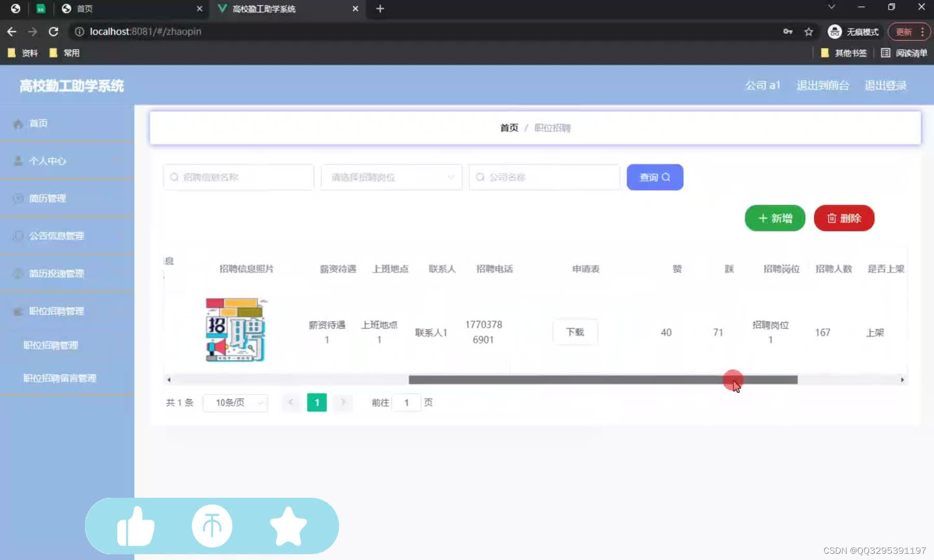Click the 无痕模式 incognito icon
This screenshot has width=934, height=560.
click(834, 32)
